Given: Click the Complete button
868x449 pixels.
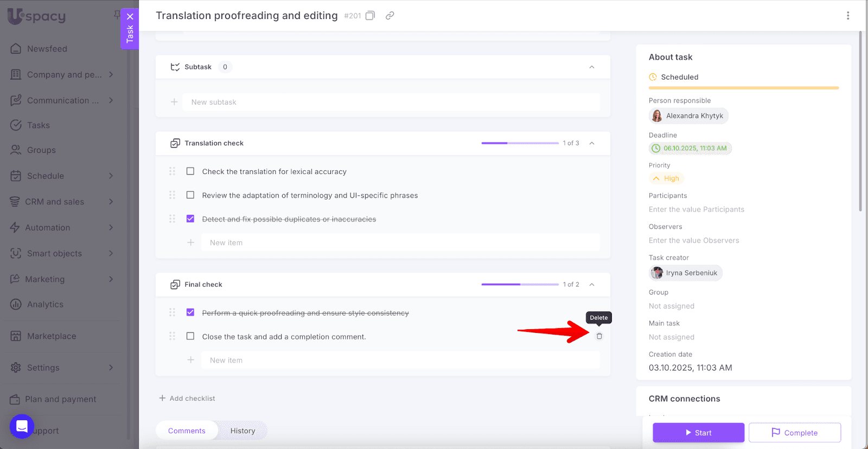Looking at the screenshot, I should (x=794, y=433).
